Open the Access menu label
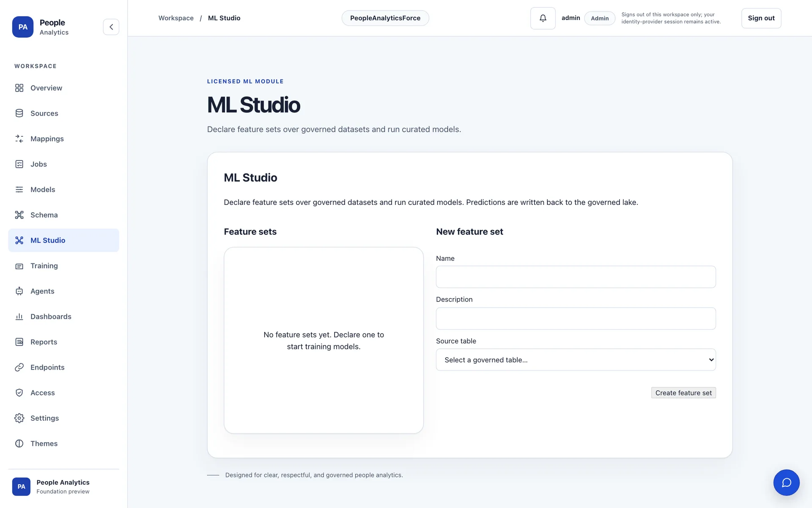The width and height of the screenshot is (812, 508). point(43,392)
